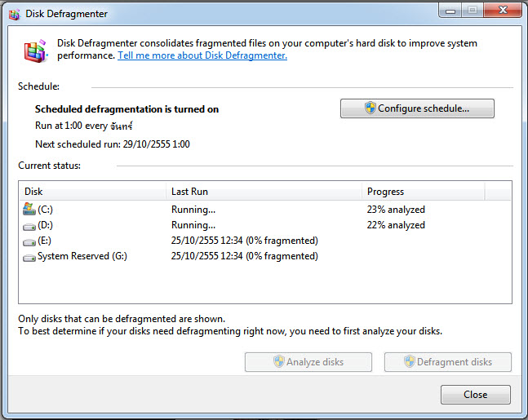
Task: Select the (D:) drive icon
Action: click(x=29, y=228)
